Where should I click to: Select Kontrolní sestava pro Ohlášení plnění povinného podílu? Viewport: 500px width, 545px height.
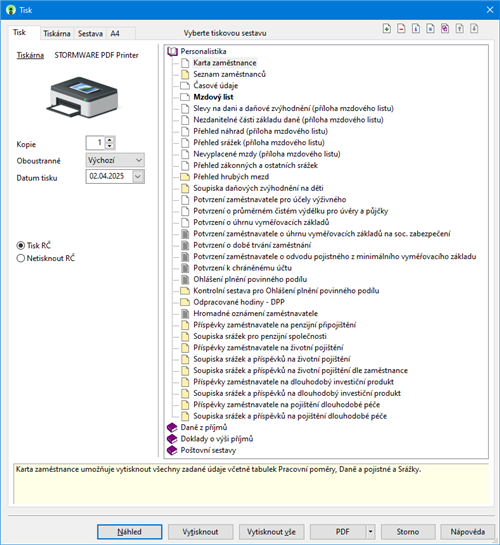pyautogui.click(x=286, y=291)
